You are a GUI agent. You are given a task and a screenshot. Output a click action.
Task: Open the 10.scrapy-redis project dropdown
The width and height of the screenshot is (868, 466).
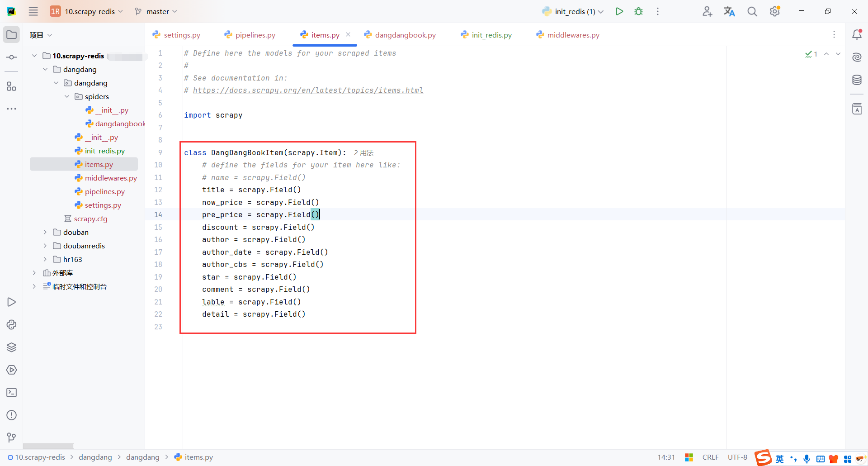coord(86,11)
